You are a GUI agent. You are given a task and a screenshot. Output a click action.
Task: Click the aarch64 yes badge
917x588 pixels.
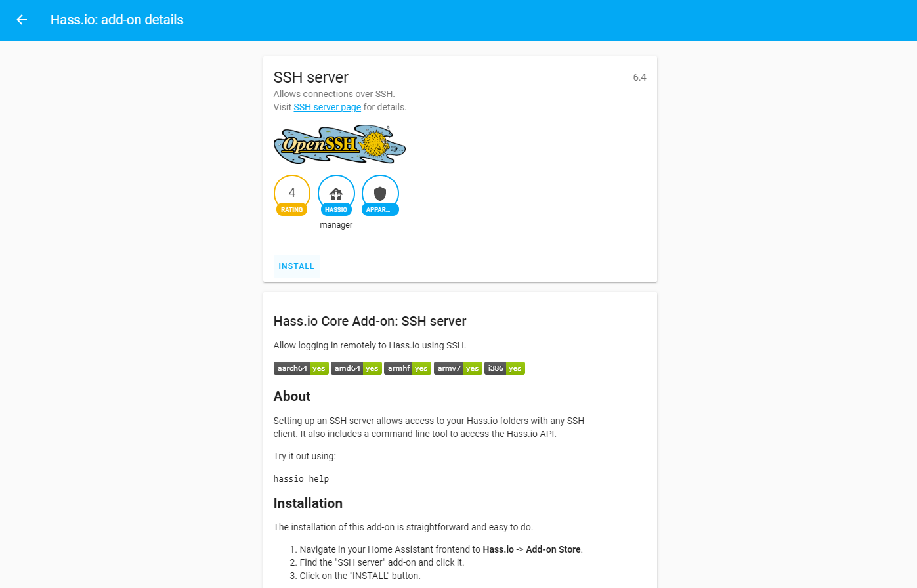click(301, 368)
